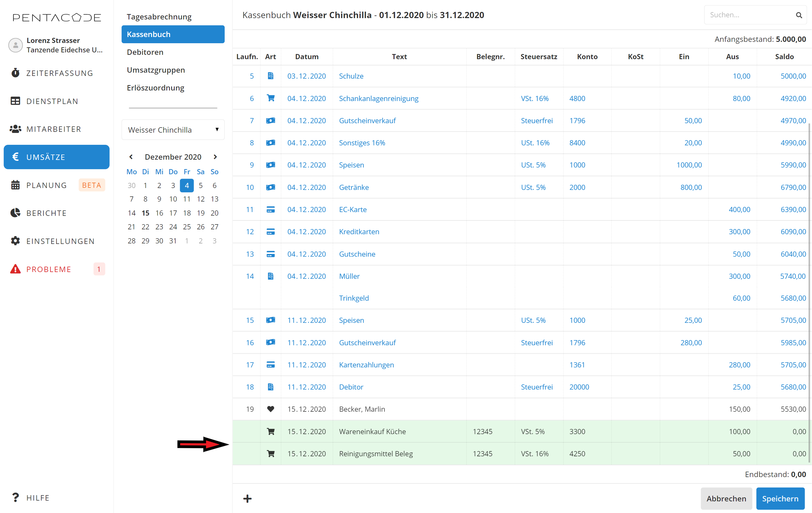Go to previous month in calendar
812x513 pixels.
pos(131,157)
